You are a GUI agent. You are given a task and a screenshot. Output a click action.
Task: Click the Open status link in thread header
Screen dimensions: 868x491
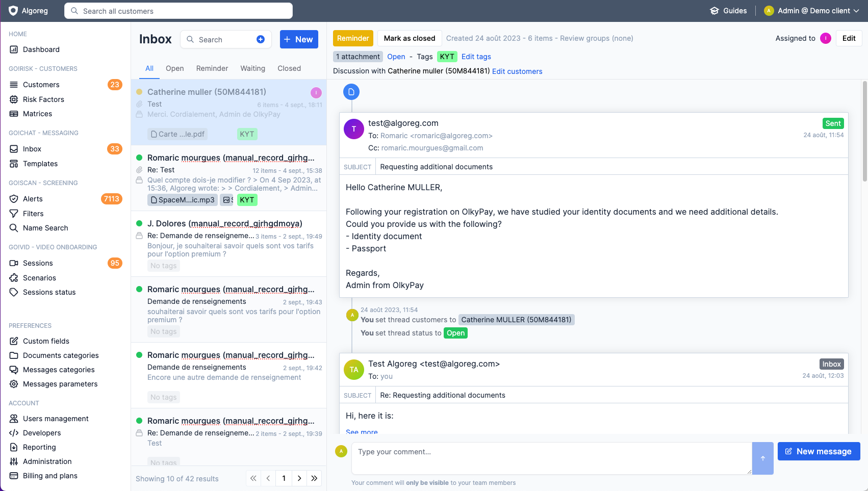click(x=396, y=57)
